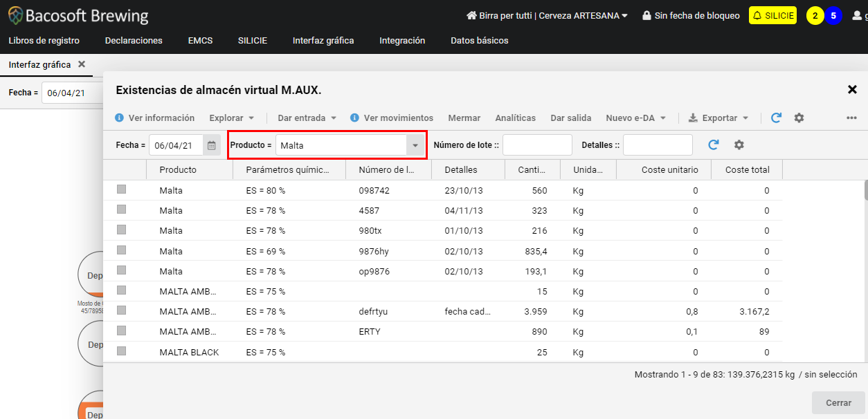The height and width of the screenshot is (419, 868).
Task: Open the EMCS menu
Action: 200,41
